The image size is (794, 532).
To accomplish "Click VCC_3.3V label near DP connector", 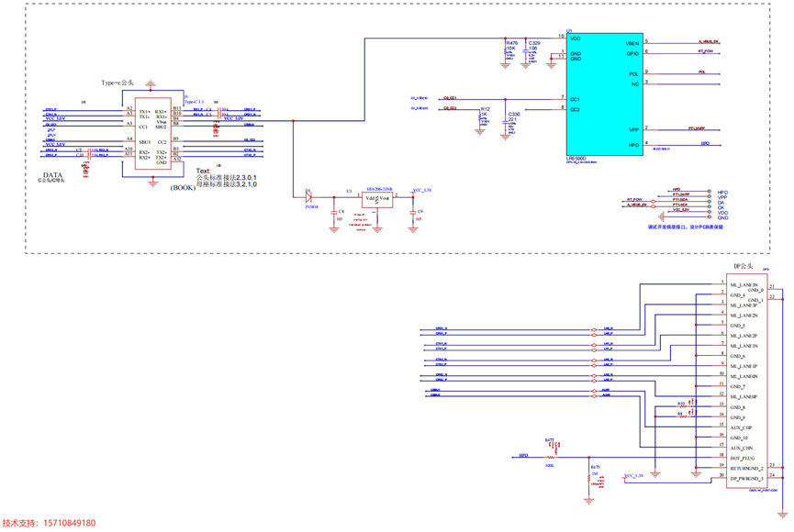I will tap(633, 476).
